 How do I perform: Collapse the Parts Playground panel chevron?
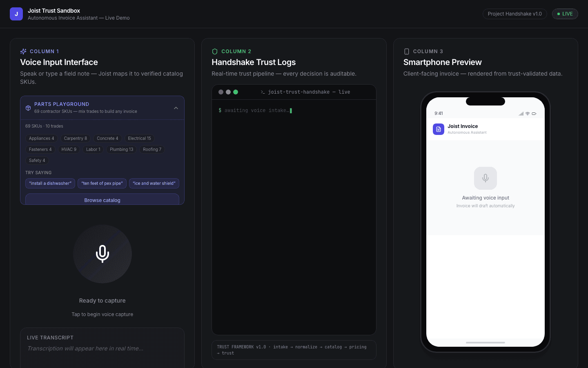(x=176, y=108)
